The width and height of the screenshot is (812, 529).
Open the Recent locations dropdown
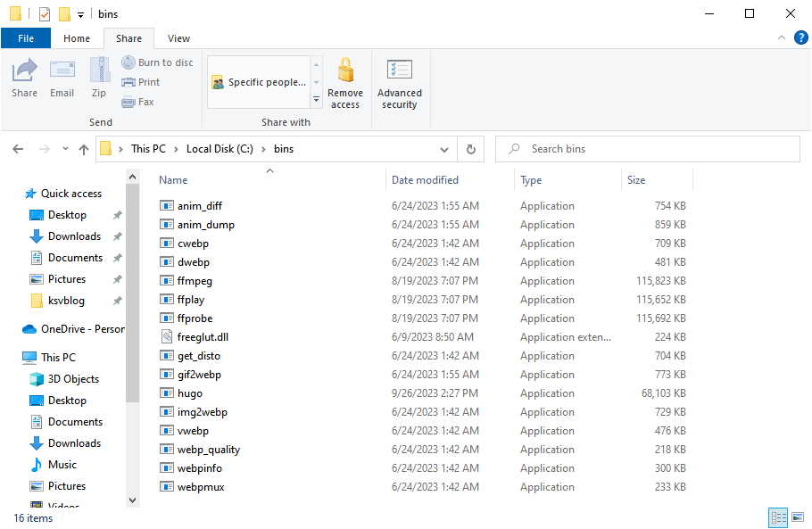point(65,149)
